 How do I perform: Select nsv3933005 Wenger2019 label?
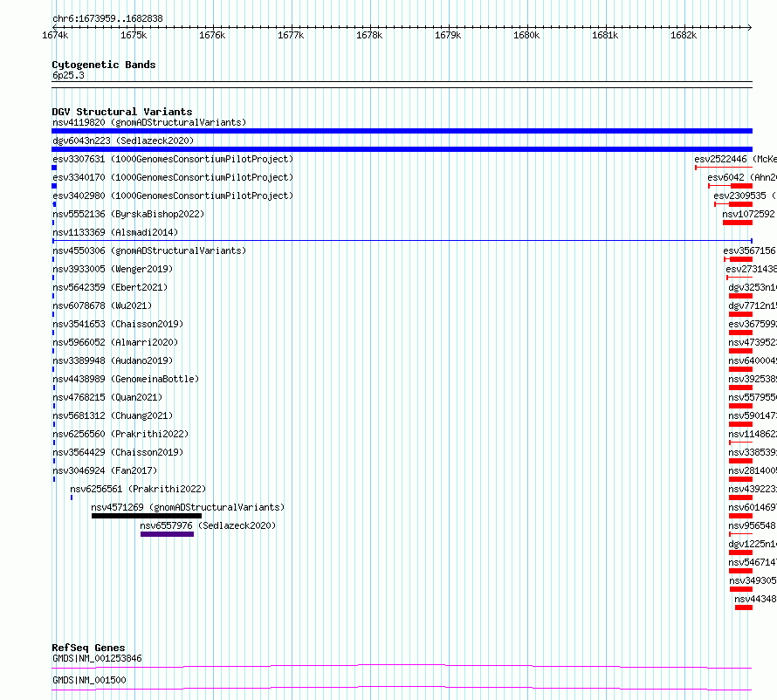tap(113, 269)
